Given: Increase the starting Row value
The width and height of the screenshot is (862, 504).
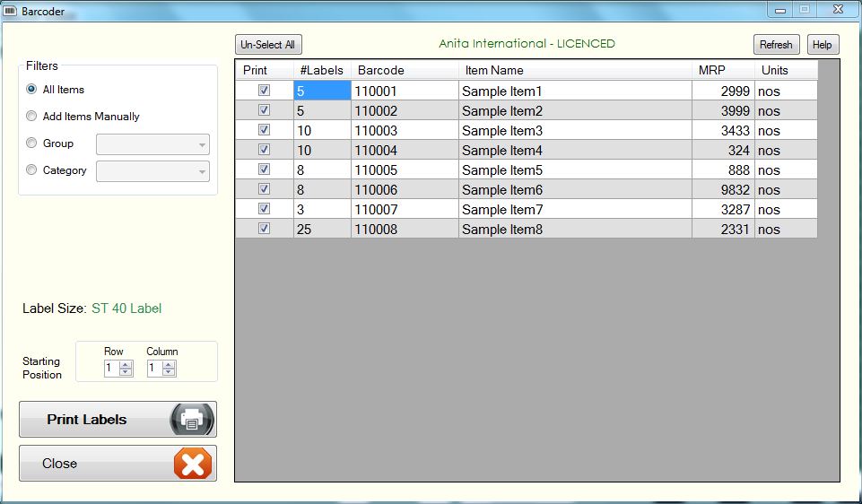Looking at the screenshot, I should (x=126, y=365).
